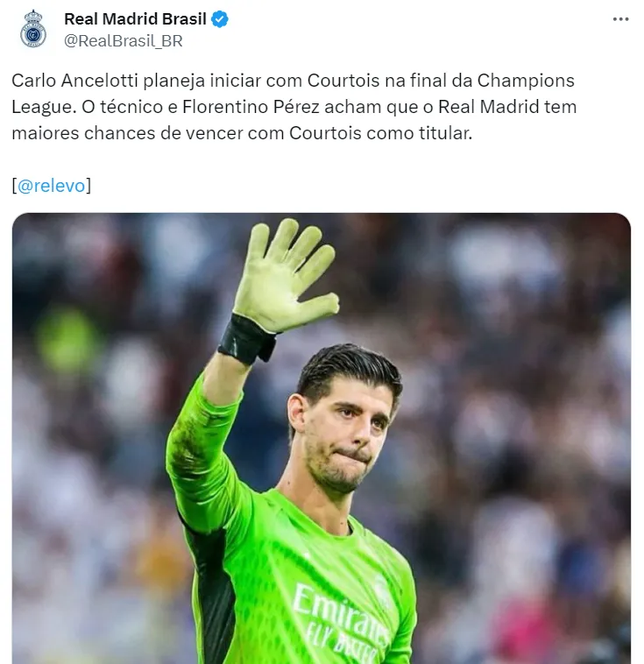The image size is (644, 664).
Task: Click the club crest on green jersey
Action: [x=382, y=590]
